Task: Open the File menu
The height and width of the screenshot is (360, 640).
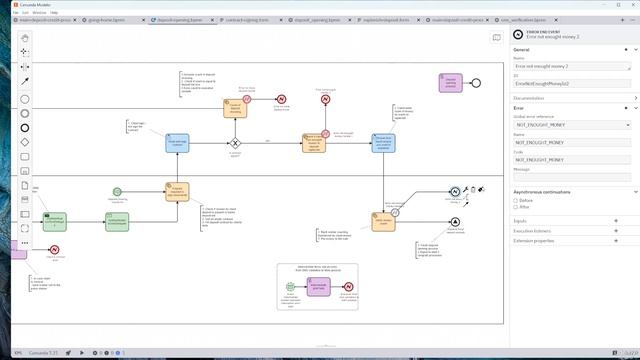Action: [16, 13]
